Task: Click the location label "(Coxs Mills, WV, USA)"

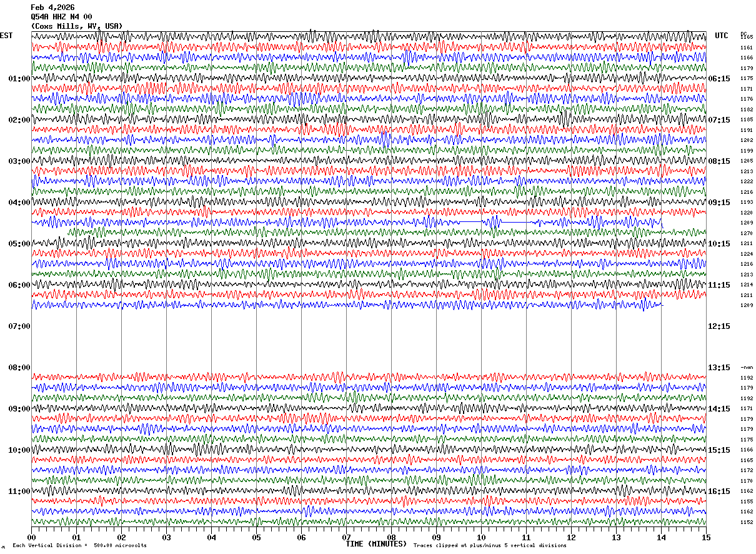Action: point(77,26)
